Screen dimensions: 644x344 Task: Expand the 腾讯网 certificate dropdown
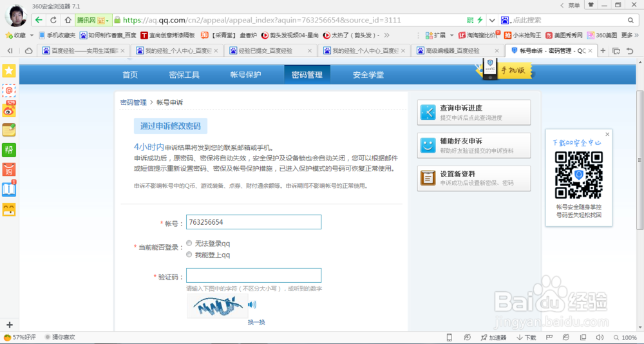pyautogui.click(x=107, y=21)
